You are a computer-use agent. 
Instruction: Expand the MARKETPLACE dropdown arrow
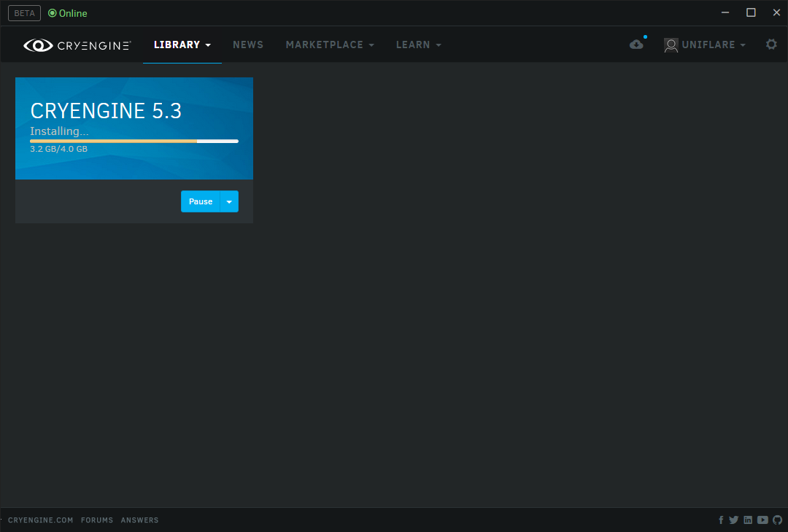coord(371,45)
